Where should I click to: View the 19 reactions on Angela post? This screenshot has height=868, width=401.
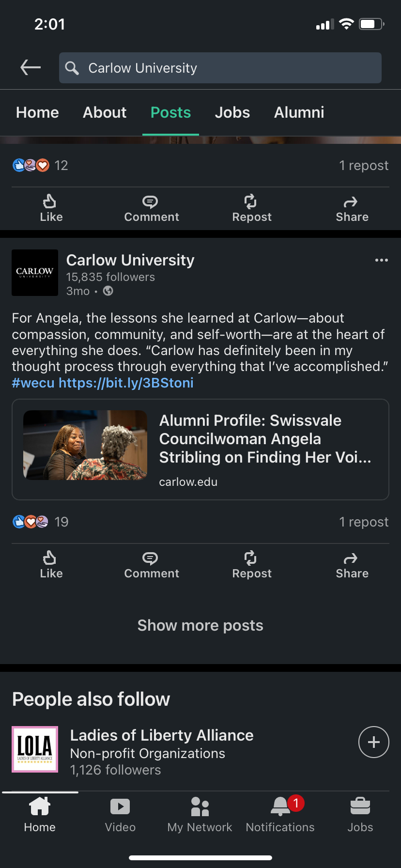coord(41,522)
